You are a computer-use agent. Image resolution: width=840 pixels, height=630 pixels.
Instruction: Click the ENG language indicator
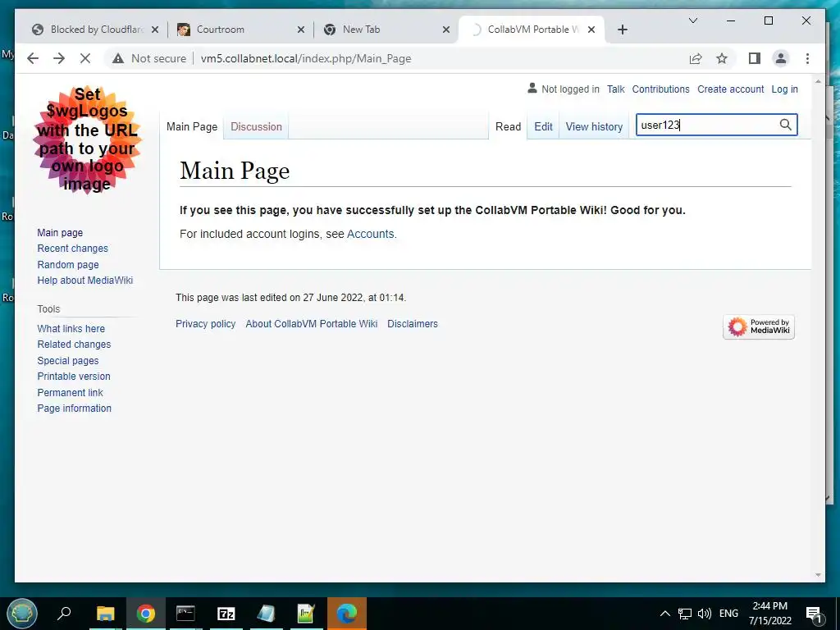[728, 614]
